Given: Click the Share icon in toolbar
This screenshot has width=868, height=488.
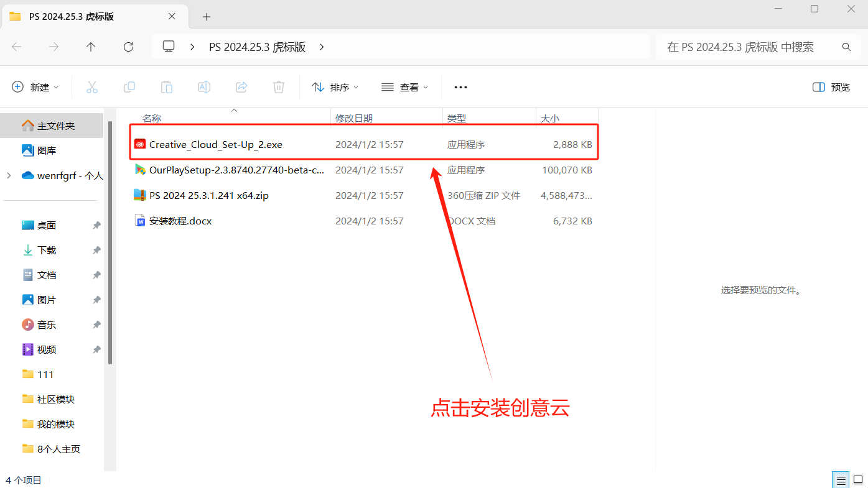Looking at the screenshot, I should 241,87.
